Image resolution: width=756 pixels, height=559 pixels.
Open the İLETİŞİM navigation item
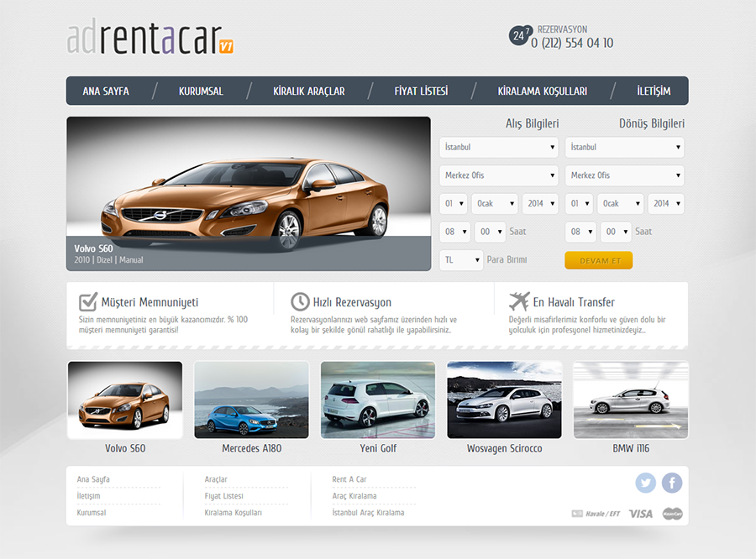coord(654,91)
